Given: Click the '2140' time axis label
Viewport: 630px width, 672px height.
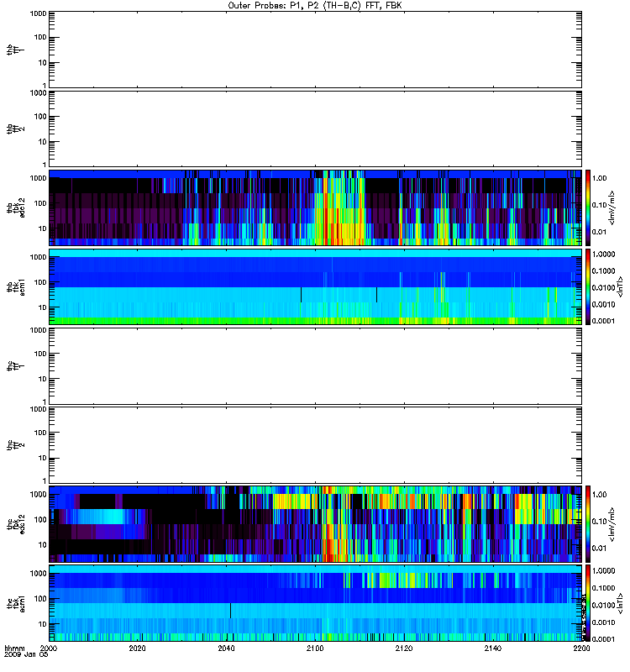Looking at the screenshot, I should pos(493,648).
